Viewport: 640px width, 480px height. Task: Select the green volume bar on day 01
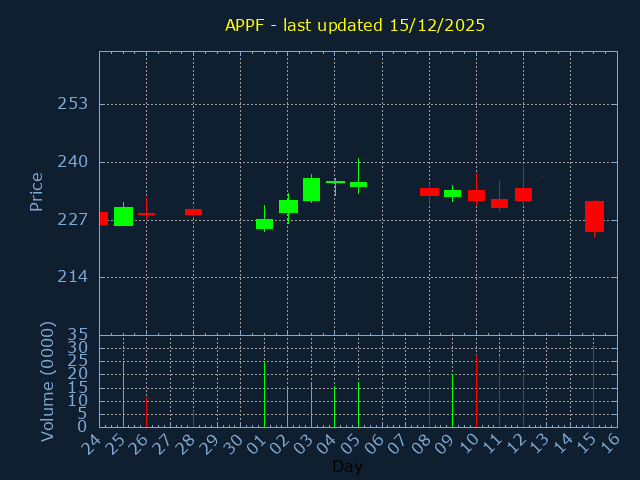[264, 394]
